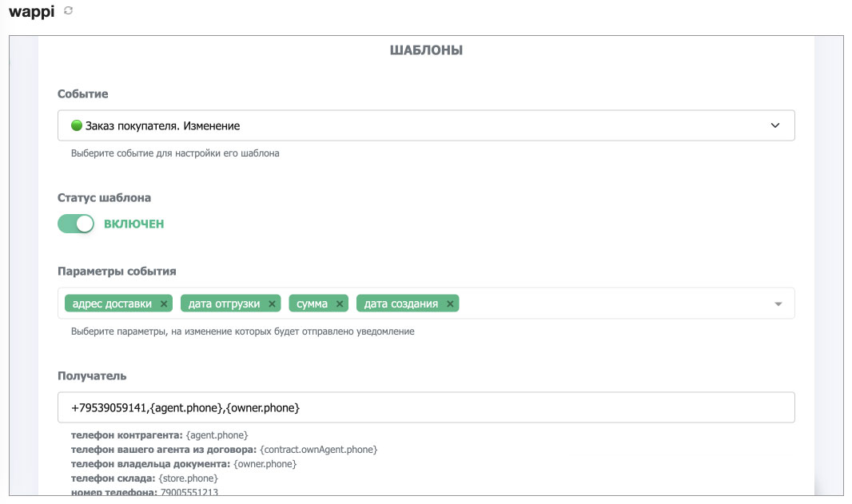852x504 pixels.
Task: Click the "дата отгрузки" tag label
Action: tap(224, 304)
